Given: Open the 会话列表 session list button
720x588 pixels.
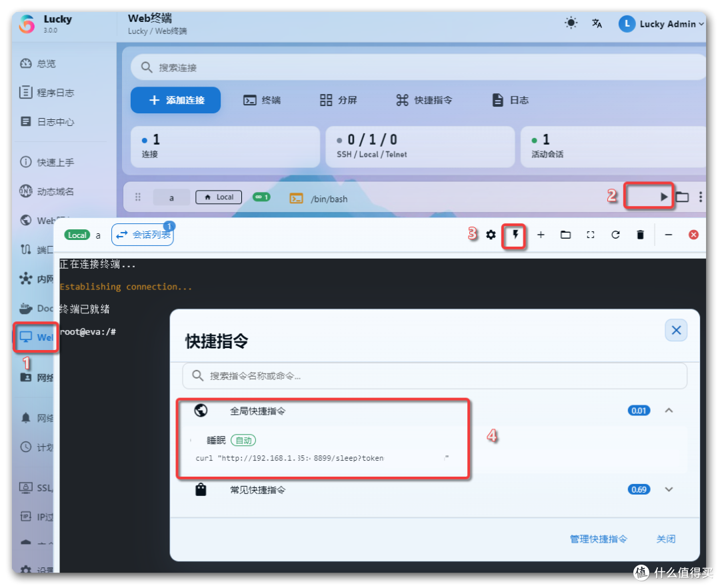Looking at the screenshot, I should point(143,235).
